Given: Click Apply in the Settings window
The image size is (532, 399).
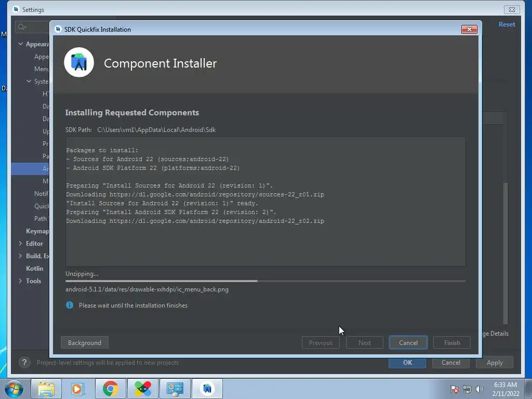Looking at the screenshot, I should 495,362.
